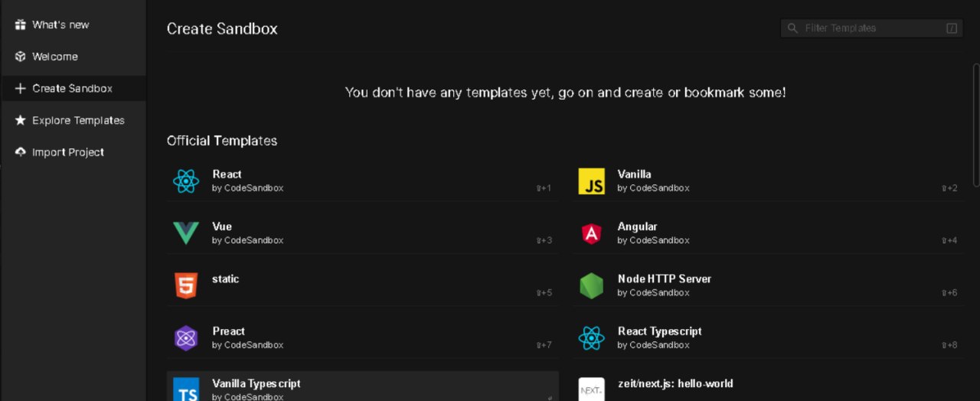The width and height of the screenshot is (980, 401).
Task: Click the React Typescript atom icon
Action: 592,337
